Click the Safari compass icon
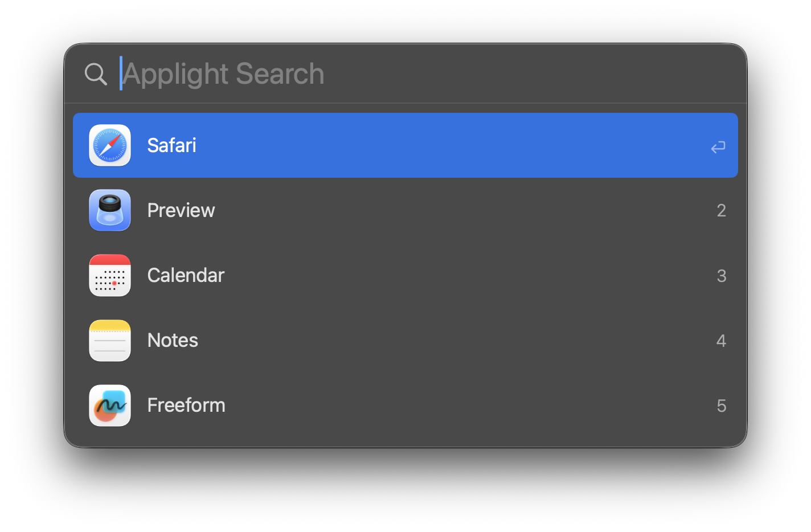The height and width of the screenshot is (532, 811). tap(109, 145)
